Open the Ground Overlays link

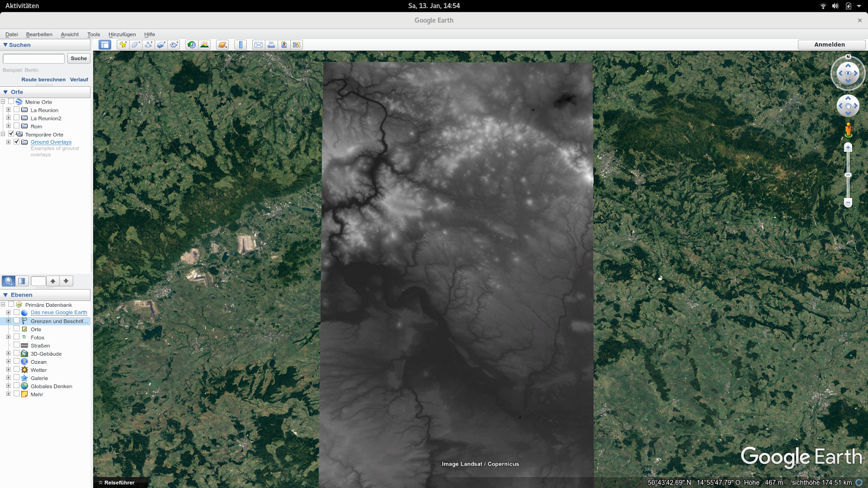[51, 142]
